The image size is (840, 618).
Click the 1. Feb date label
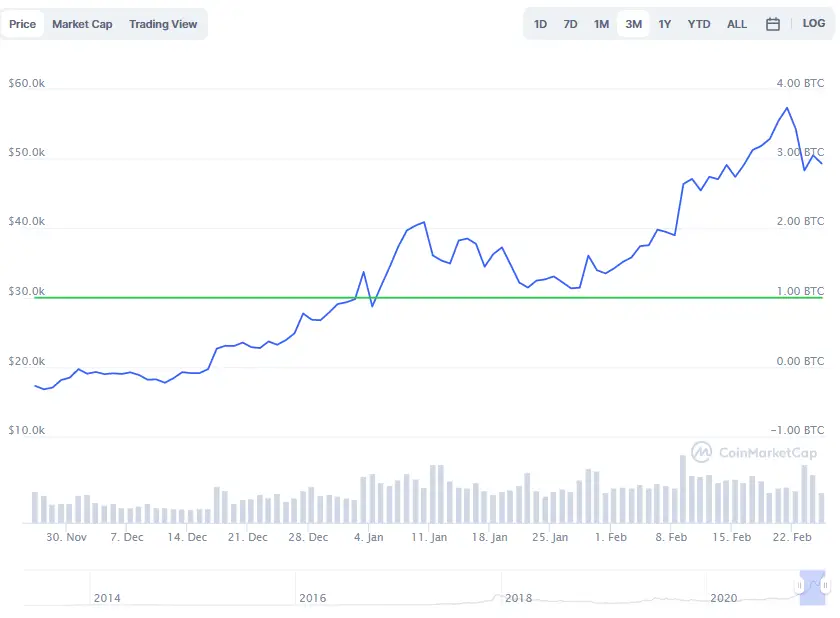pyautogui.click(x=611, y=537)
